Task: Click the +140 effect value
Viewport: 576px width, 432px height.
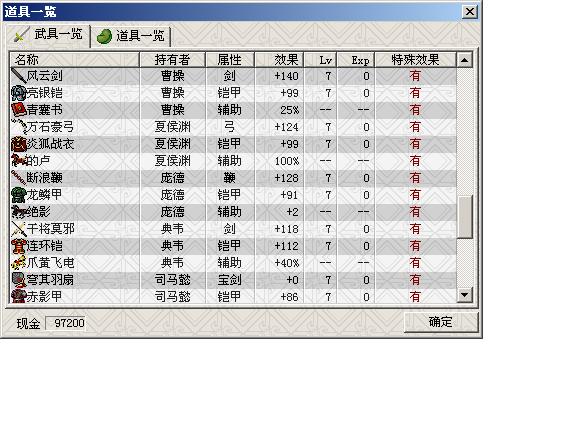Action: tap(287, 76)
